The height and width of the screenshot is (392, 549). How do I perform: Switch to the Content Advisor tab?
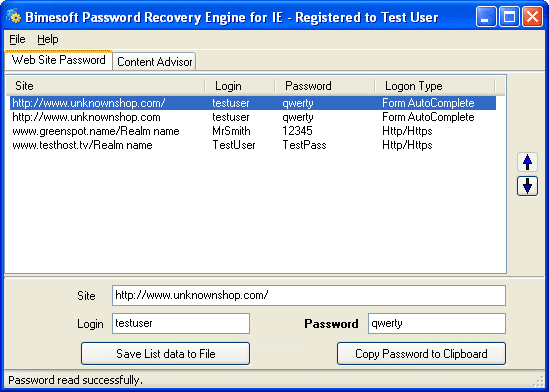point(154,62)
